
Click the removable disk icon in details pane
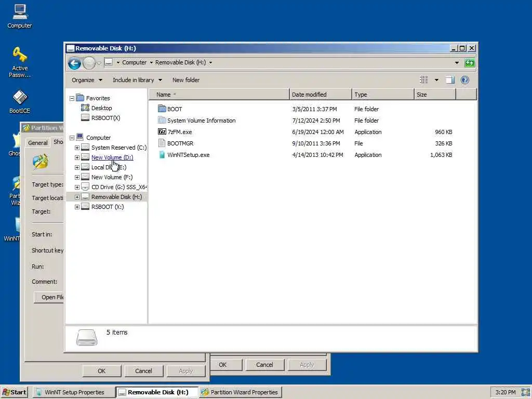coord(87,338)
